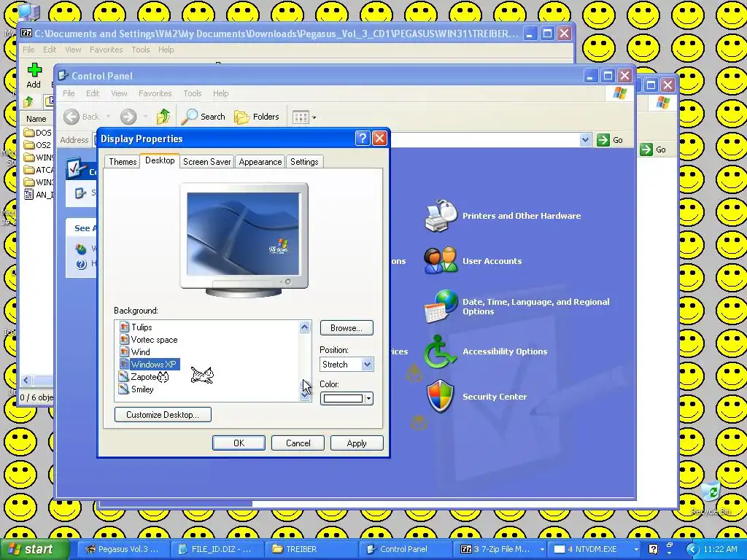Select the Wind background icon

pos(124,352)
